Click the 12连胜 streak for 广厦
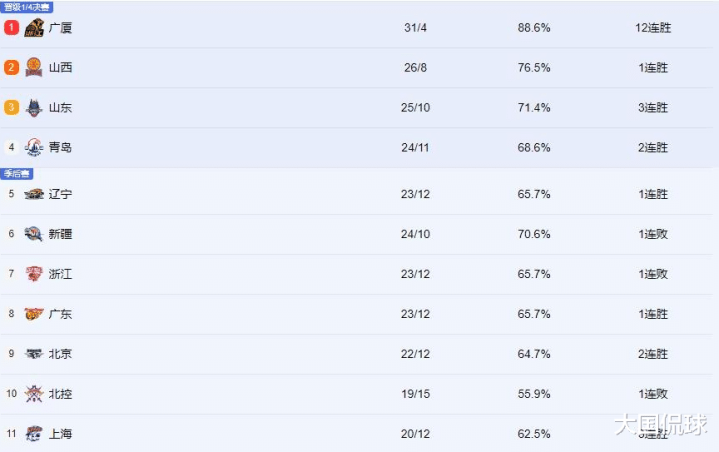The image size is (719, 452). tap(652, 28)
